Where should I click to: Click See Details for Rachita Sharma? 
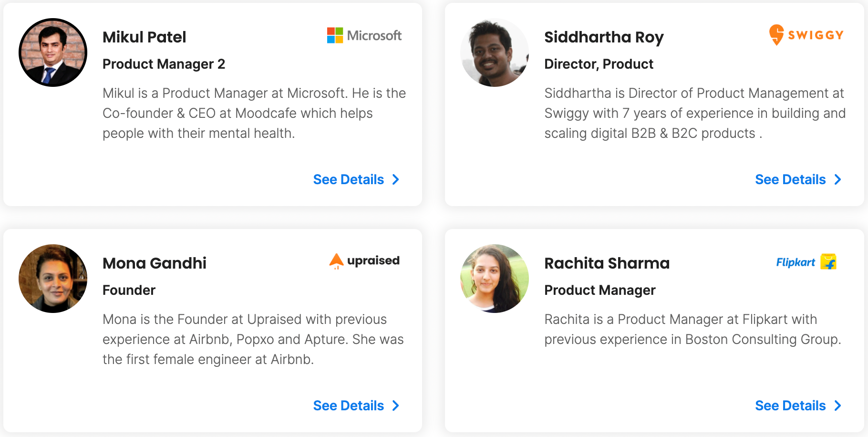click(x=790, y=406)
